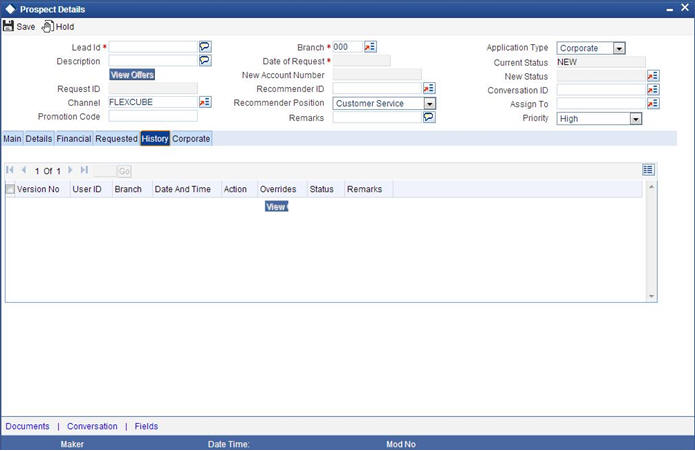This screenshot has width=695, height=451.
Task: Click the Hold toolbar icon
Action: (x=47, y=27)
